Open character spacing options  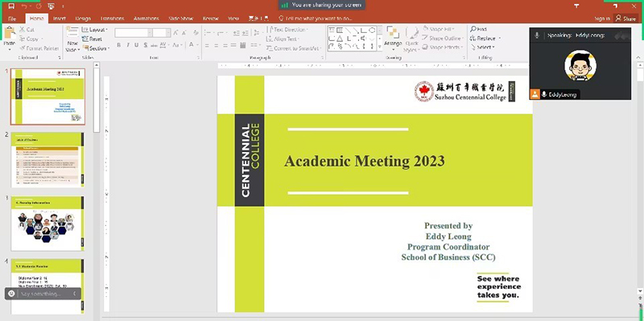click(164, 45)
